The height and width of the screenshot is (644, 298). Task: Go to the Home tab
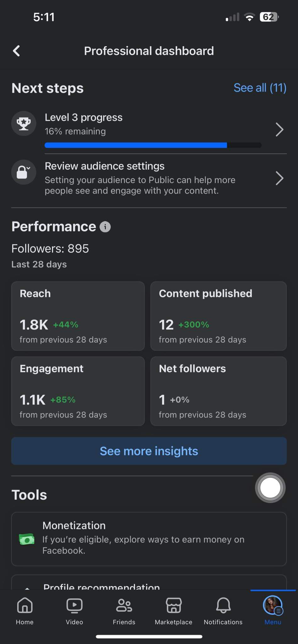point(25,610)
